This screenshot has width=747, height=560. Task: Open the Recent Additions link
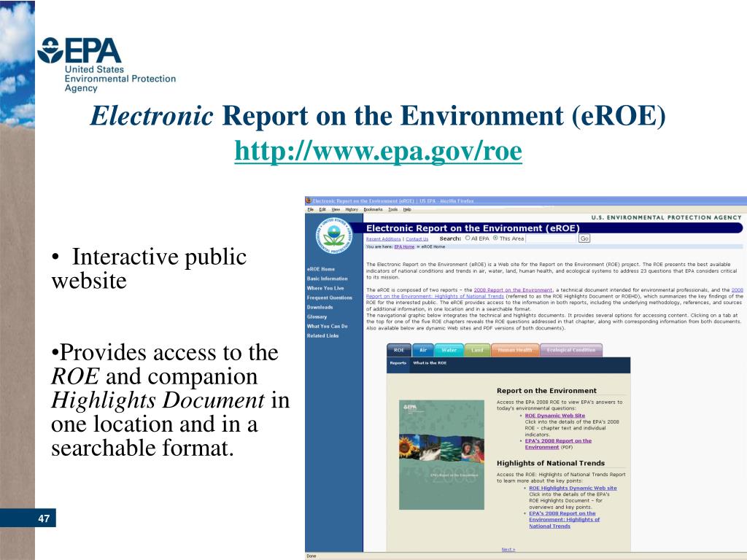(384, 239)
